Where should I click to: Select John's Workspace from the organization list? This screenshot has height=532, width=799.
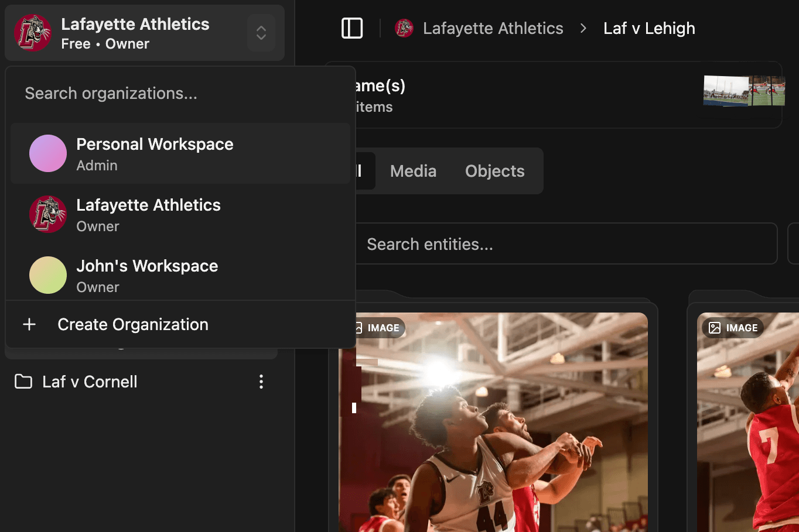pos(147,275)
